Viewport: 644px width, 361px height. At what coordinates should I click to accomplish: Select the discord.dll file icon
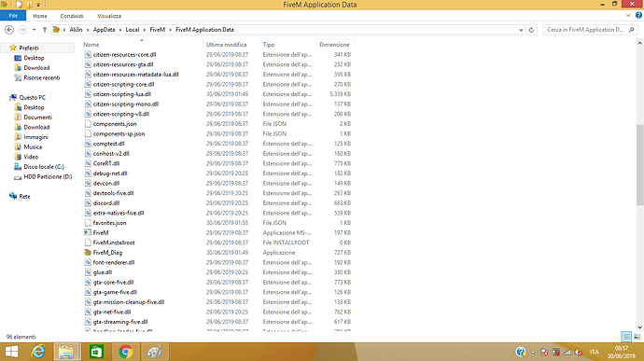click(88, 202)
